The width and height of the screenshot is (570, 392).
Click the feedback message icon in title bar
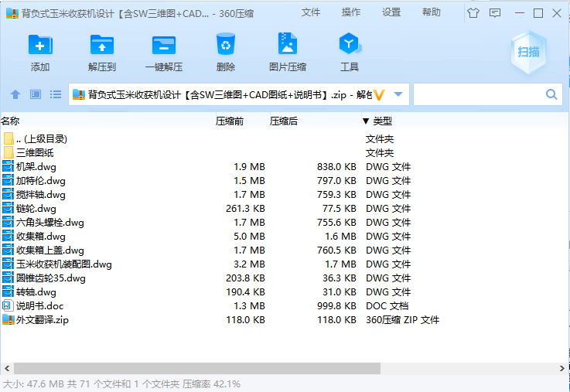495,13
